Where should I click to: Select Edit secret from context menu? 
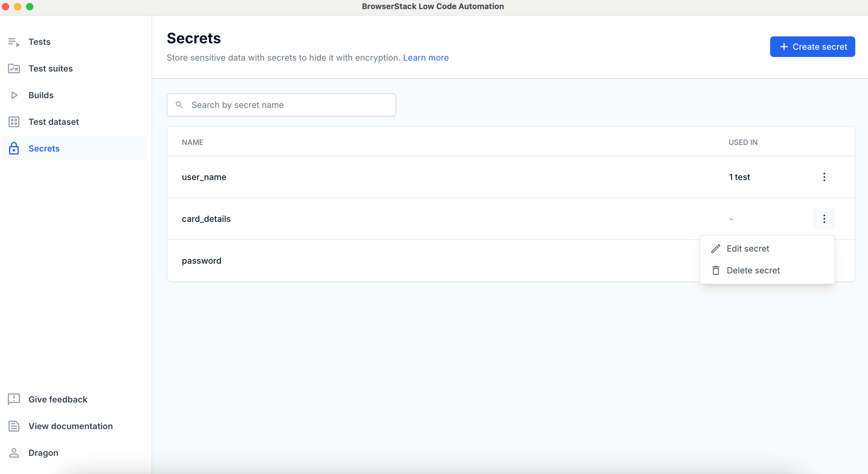pyautogui.click(x=748, y=248)
